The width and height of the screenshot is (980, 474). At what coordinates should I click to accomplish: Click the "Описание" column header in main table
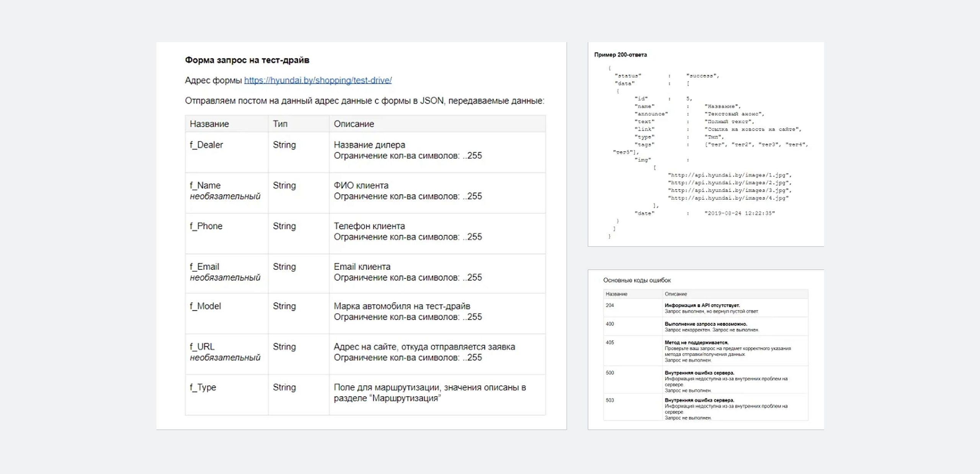(x=354, y=124)
